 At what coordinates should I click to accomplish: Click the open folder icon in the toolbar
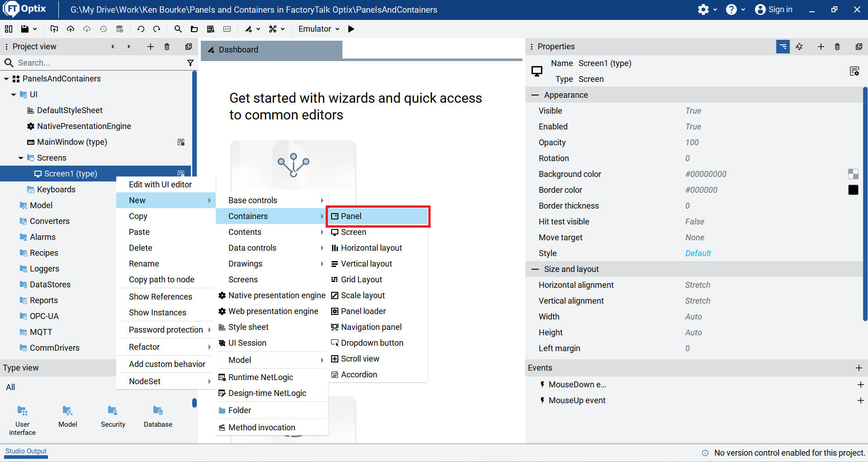pos(194,29)
